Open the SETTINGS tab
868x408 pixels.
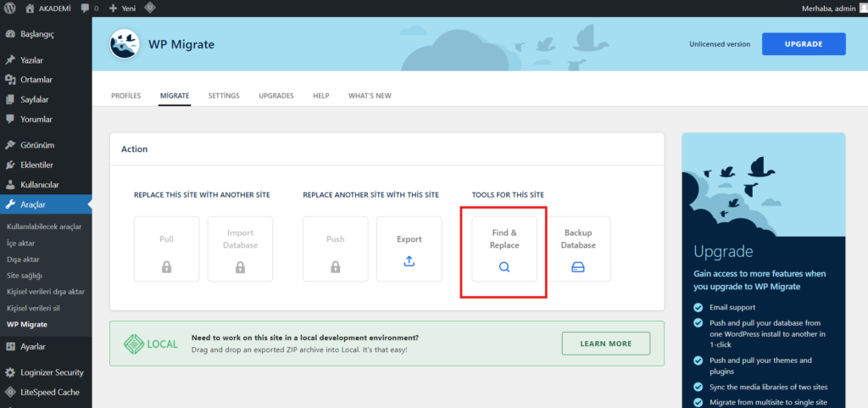(x=224, y=96)
